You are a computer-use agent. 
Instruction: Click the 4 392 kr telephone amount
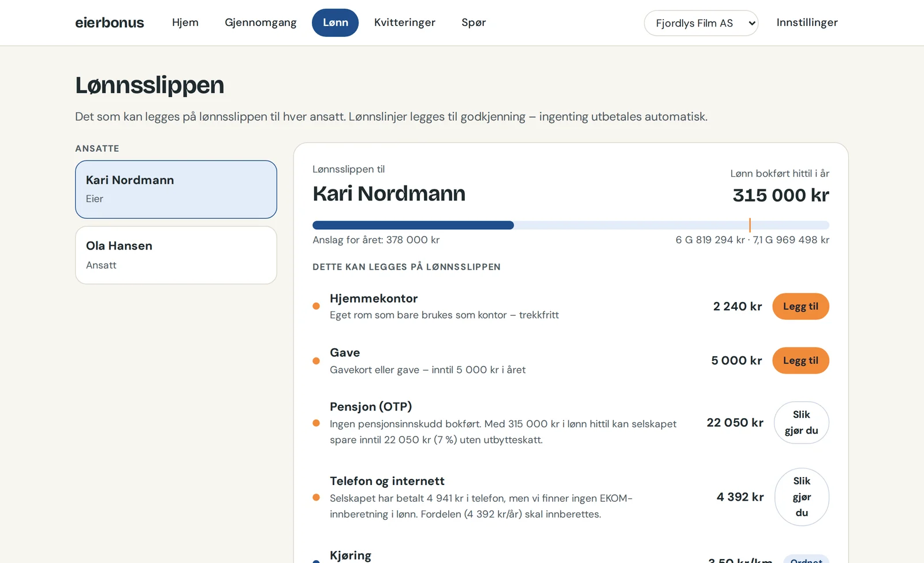click(740, 497)
